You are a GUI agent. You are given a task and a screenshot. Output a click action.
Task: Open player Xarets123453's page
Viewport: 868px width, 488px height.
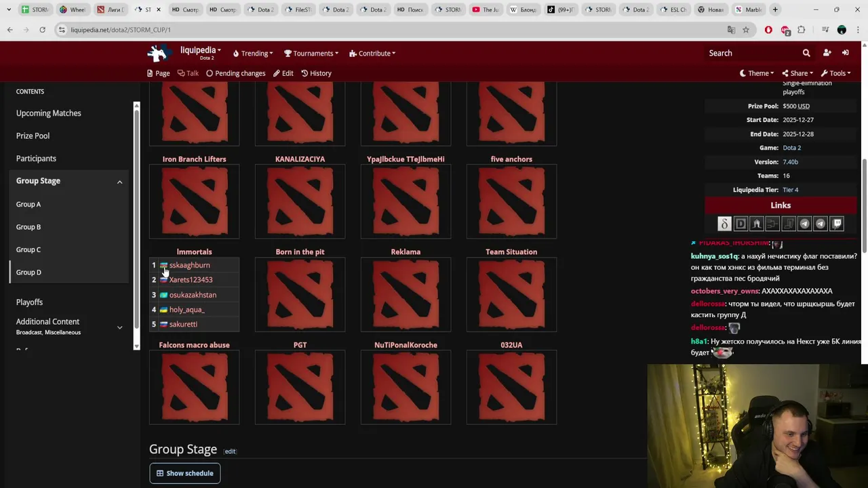[191, 280]
